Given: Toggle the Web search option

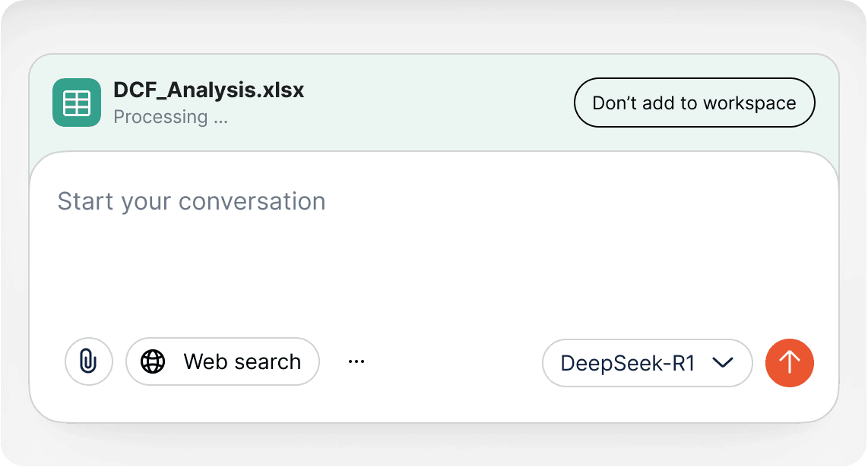Looking at the screenshot, I should tap(222, 361).
